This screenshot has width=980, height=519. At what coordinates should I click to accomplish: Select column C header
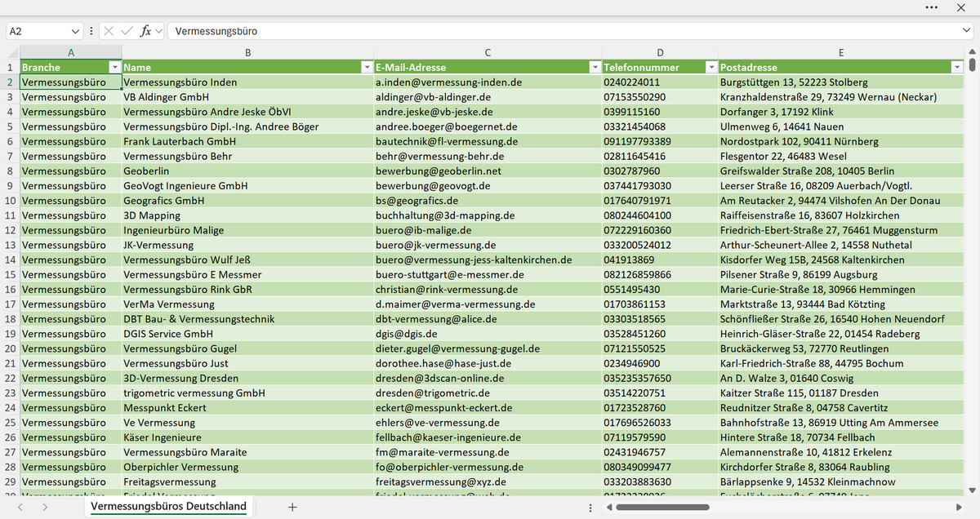coord(488,52)
